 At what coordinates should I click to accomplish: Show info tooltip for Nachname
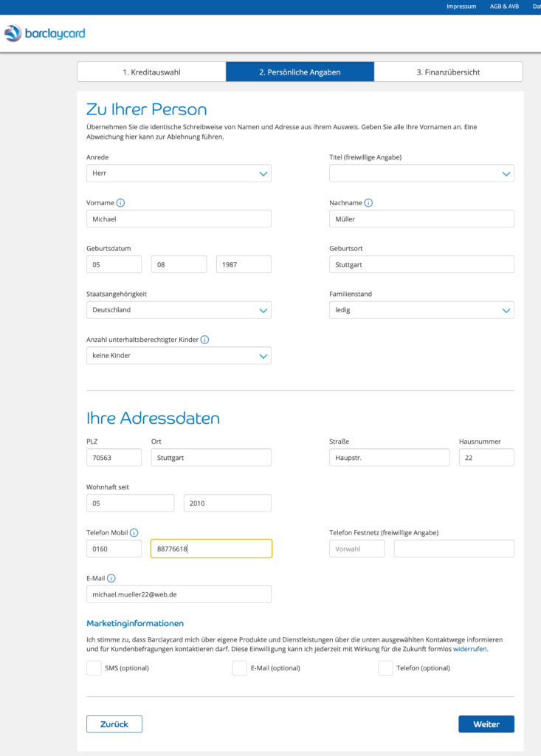coord(368,203)
